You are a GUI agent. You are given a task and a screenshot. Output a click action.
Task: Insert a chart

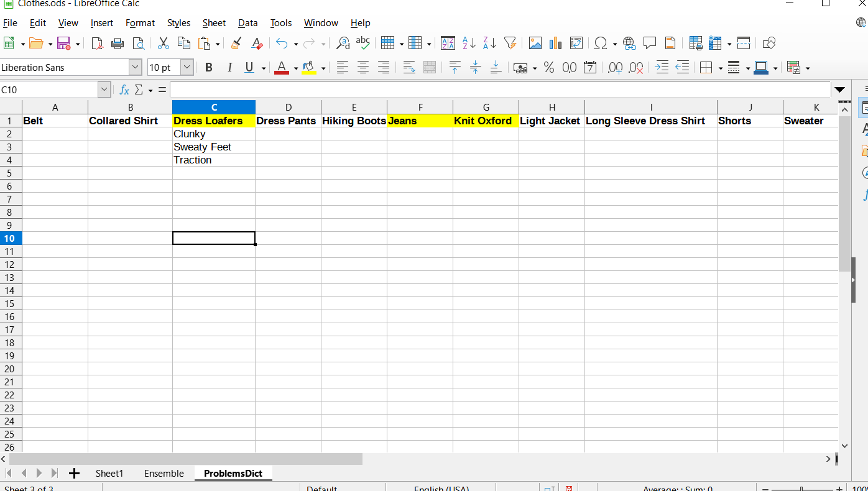[556, 43]
